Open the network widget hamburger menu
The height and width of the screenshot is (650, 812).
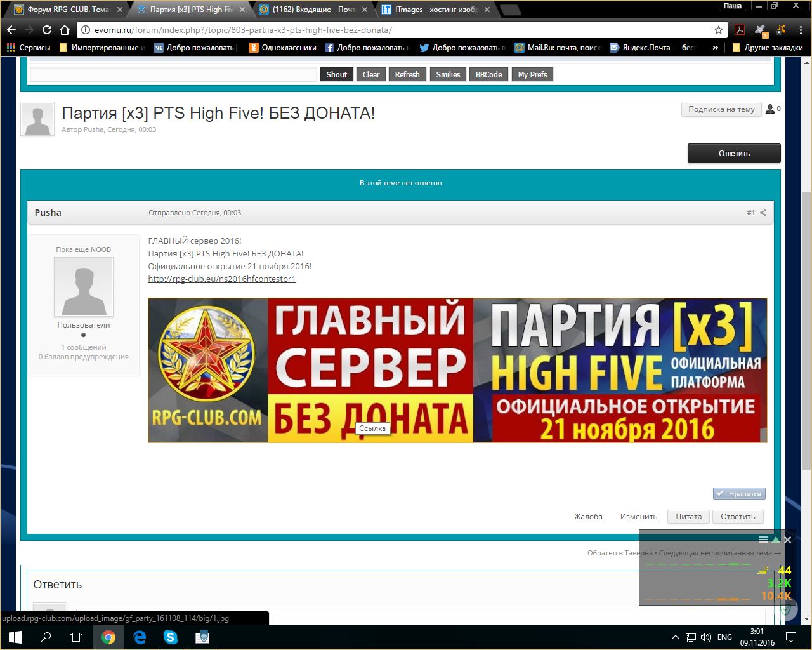(x=763, y=540)
